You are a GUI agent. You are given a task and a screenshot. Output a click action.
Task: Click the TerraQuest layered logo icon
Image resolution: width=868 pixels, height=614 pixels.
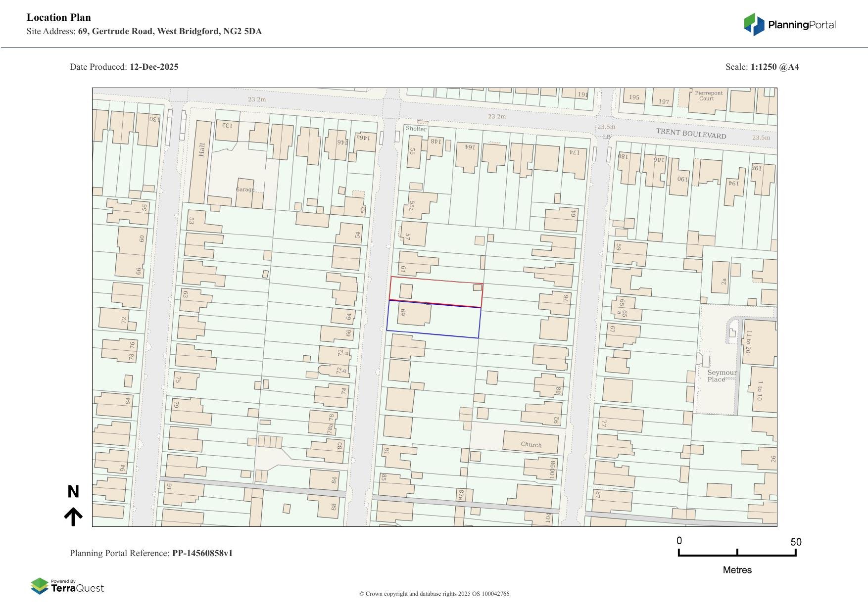pos(40,586)
